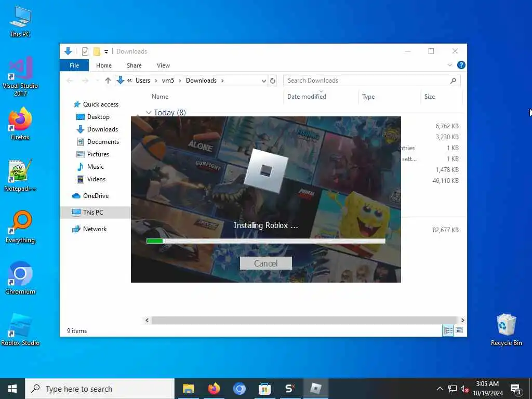Image resolution: width=532 pixels, height=399 pixels.
Task: Select Videos in navigation pane
Action: [96, 179]
